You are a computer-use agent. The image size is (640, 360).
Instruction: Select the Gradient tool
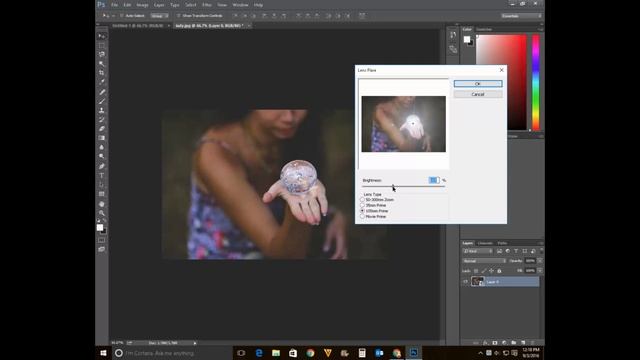coord(102,138)
